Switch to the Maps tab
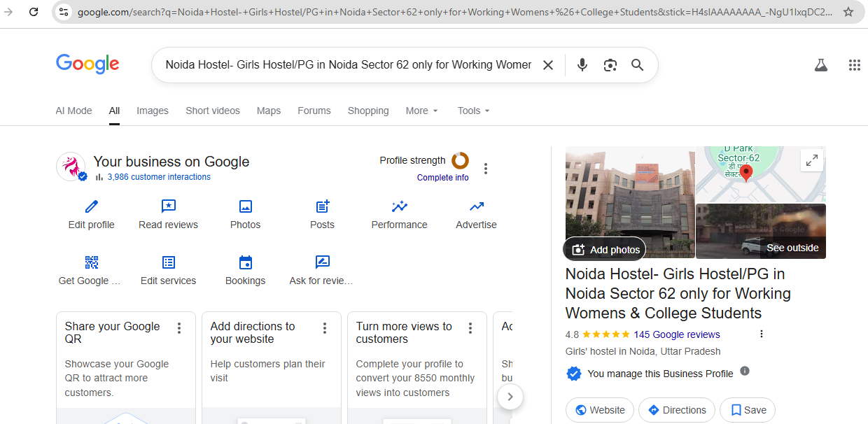This screenshot has height=424, width=868. click(269, 111)
